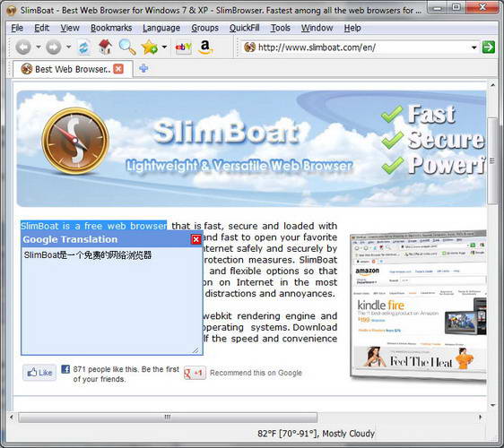Viewport: 504px width, 448px height.
Task: Reload the page with the refresh icon
Action: (x=83, y=47)
